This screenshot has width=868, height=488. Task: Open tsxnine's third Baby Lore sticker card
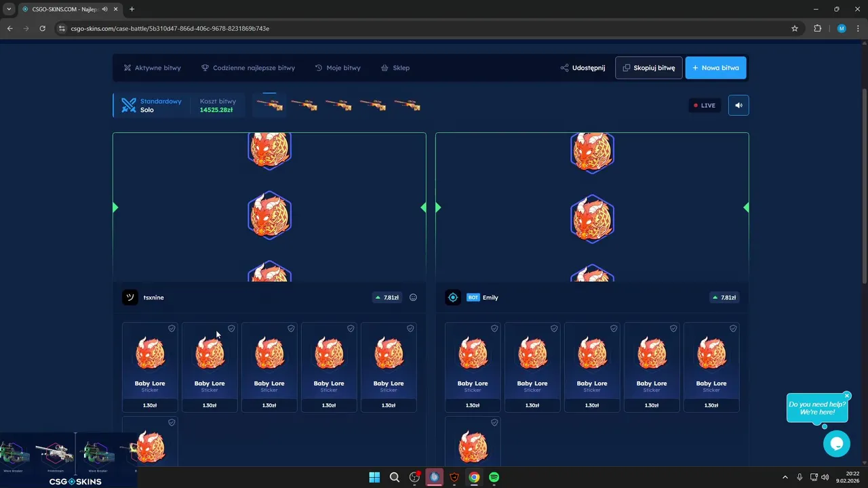click(269, 367)
